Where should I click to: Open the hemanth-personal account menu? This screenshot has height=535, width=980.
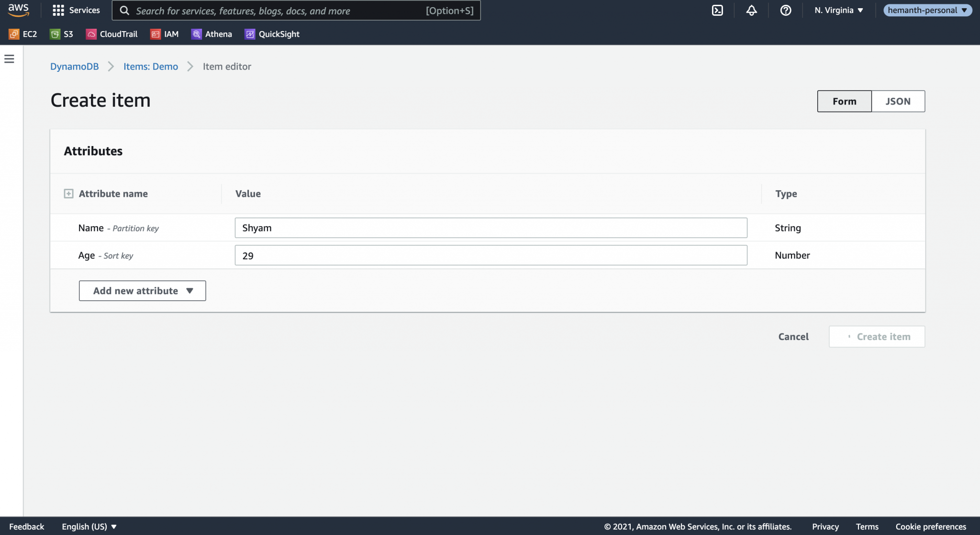coord(927,10)
